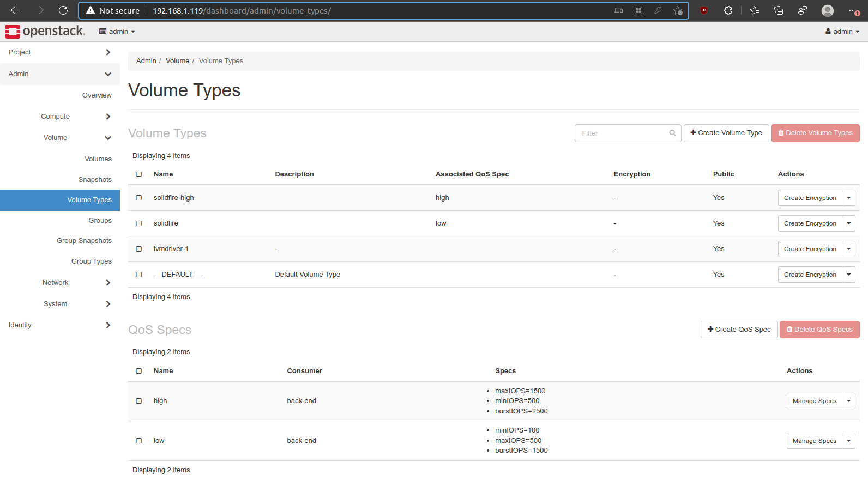The width and height of the screenshot is (868, 487).
Task: Open the browser favorites star list
Action: point(755,10)
